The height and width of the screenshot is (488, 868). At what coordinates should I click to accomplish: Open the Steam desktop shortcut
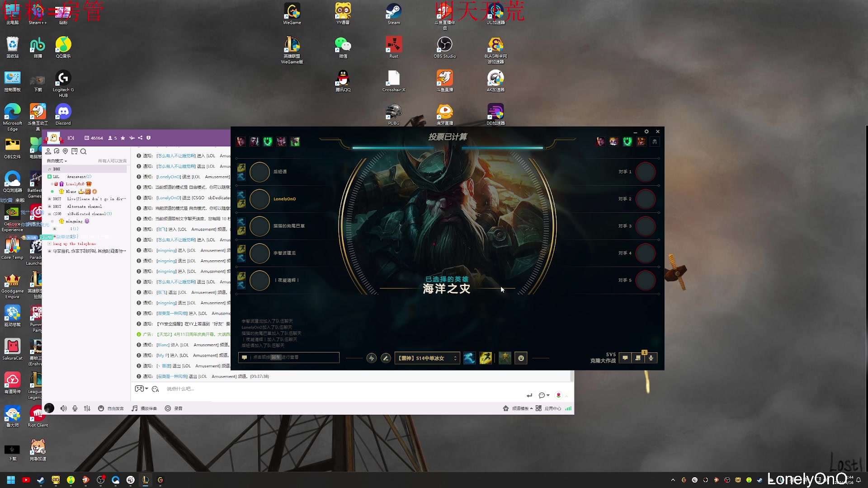click(394, 14)
